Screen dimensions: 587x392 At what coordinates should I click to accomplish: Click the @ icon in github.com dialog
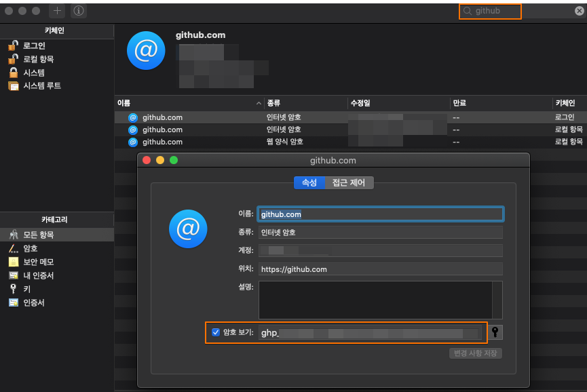pyautogui.click(x=188, y=229)
